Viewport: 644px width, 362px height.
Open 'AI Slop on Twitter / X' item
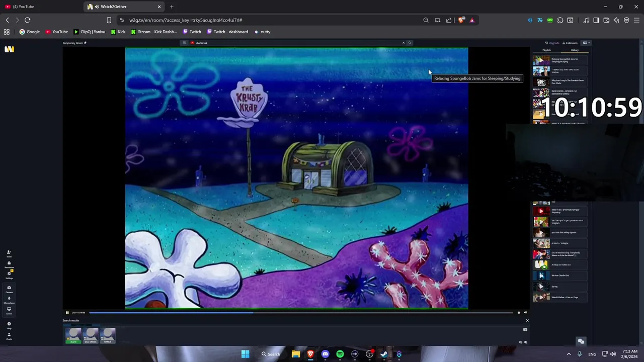click(559, 265)
